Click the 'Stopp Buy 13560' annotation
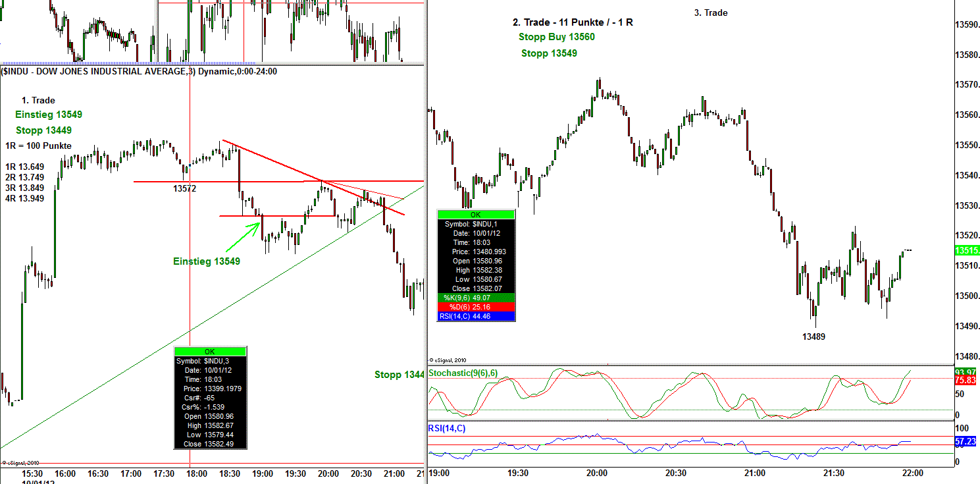980x484 pixels. (x=556, y=38)
